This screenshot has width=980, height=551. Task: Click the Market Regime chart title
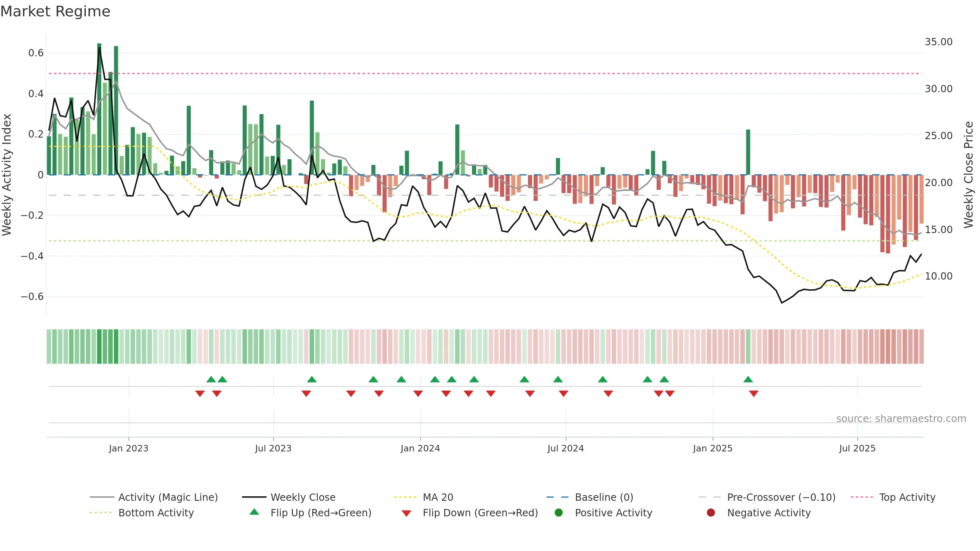click(x=55, y=11)
